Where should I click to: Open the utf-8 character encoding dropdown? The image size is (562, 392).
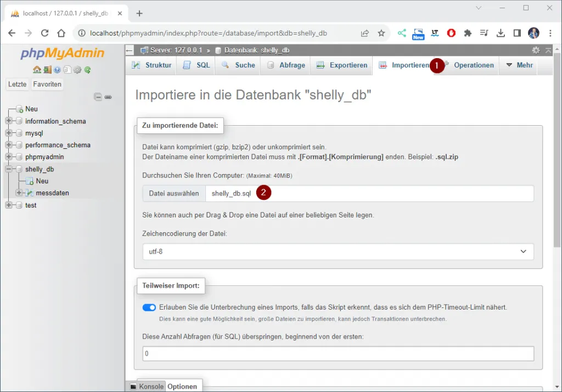pos(338,251)
